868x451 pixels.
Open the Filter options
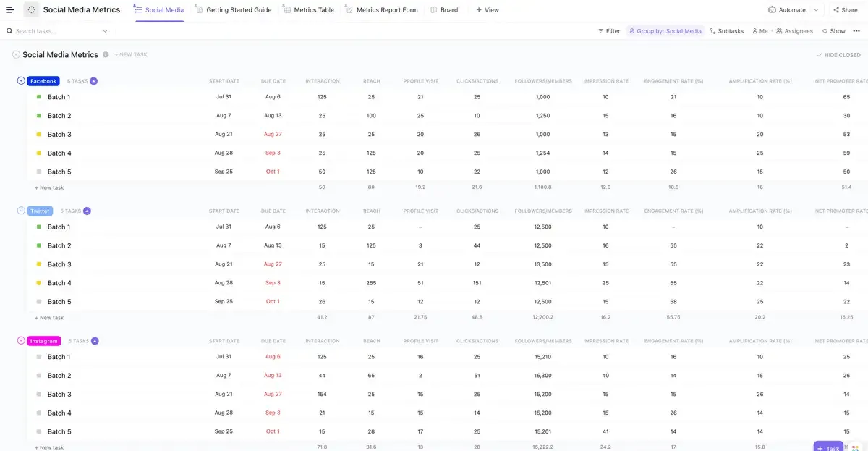pos(609,31)
